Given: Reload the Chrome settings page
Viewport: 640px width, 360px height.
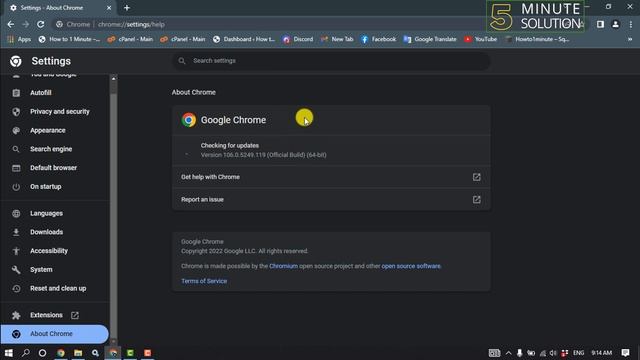Looking at the screenshot, I should click(40, 24).
